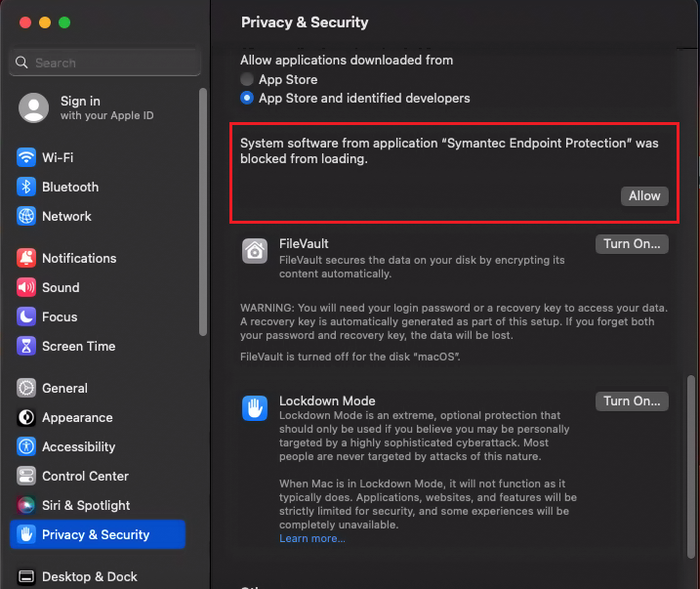Viewport: 700px width, 589px height.
Task: Focus the Search field
Action: click(x=104, y=63)
